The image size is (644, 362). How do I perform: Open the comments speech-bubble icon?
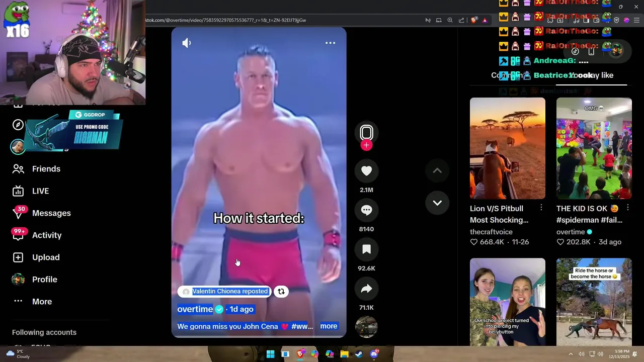(x=366, y=210)
